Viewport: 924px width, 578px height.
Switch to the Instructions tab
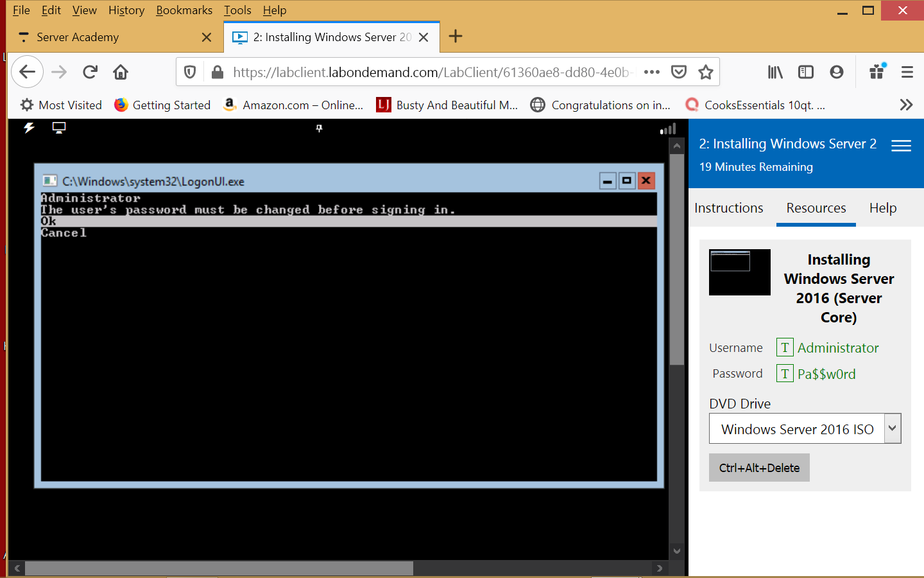728,208
